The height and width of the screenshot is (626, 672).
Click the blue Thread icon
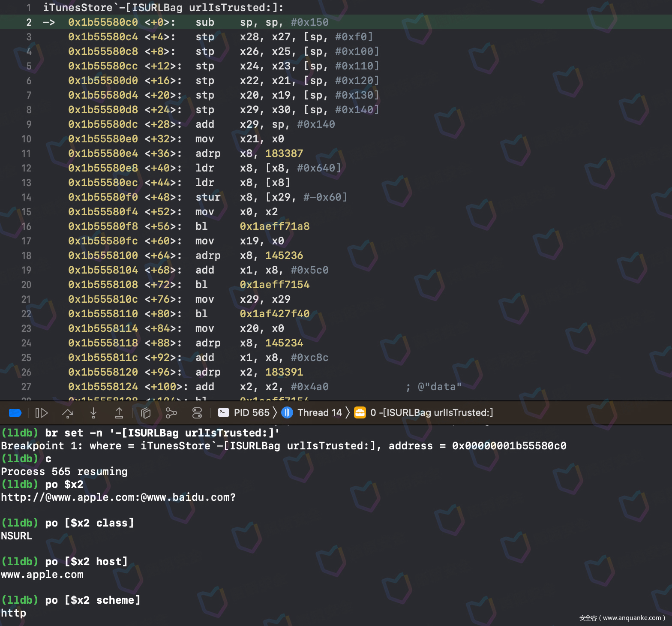point(287,412)
